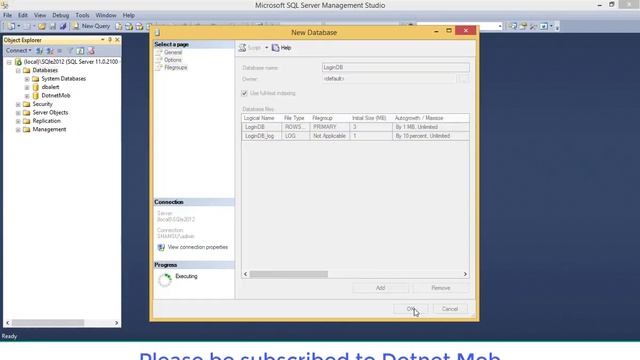Image resolution: width=640 pixels, height=360 pixels.
Task: Collapse the (local)\SQLe2012 server node
Action: pyautogui.click(x=9, y=62)
